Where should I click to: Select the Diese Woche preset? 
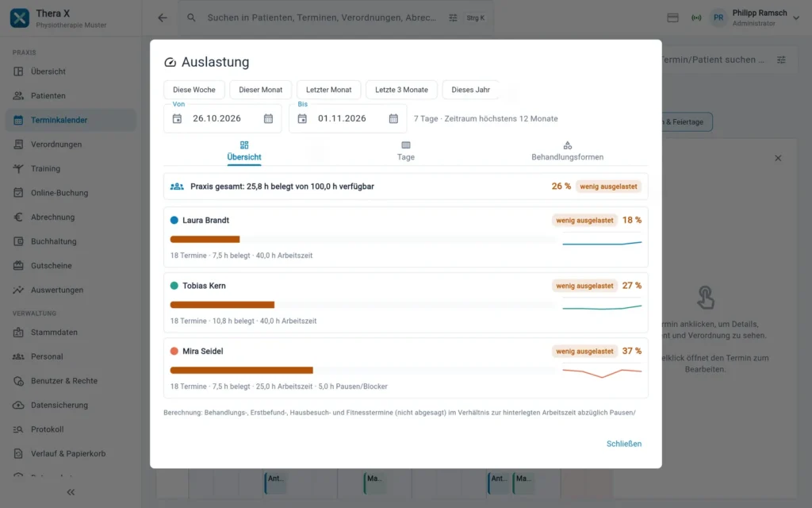[x=194, y=90]
